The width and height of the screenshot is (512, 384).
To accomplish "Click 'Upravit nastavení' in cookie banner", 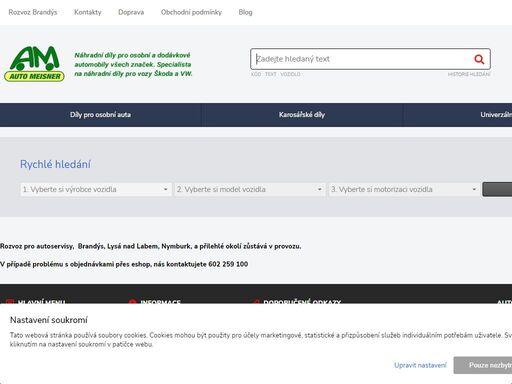I will (x=420, y=365).
